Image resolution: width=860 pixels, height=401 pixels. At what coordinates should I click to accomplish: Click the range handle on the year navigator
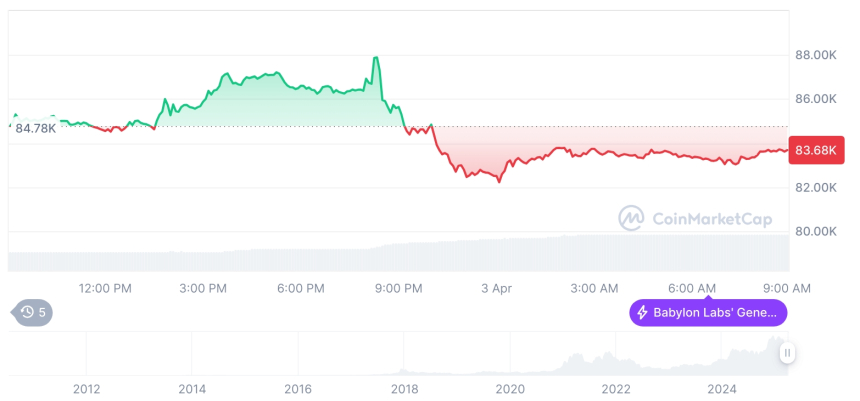point(787,353)
